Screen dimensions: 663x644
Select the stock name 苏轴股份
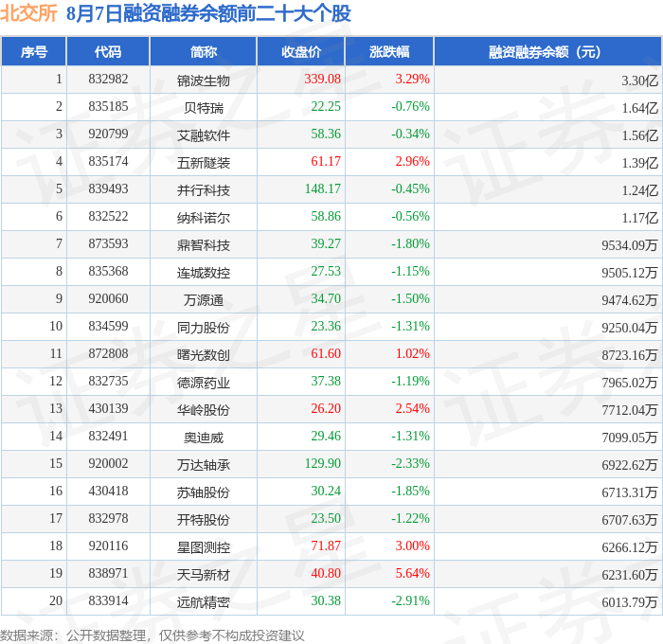(x=204, y=492)
